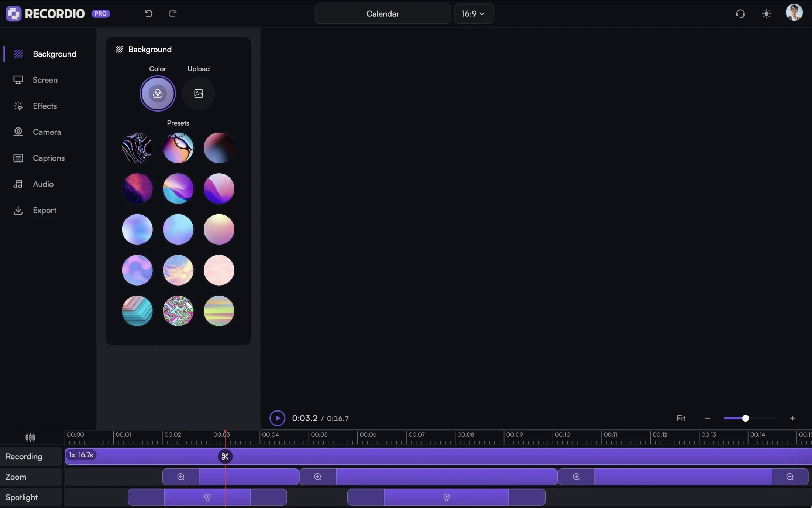
Task: Toggle light mode with the sun icon
Action: (x=766, y=14)
